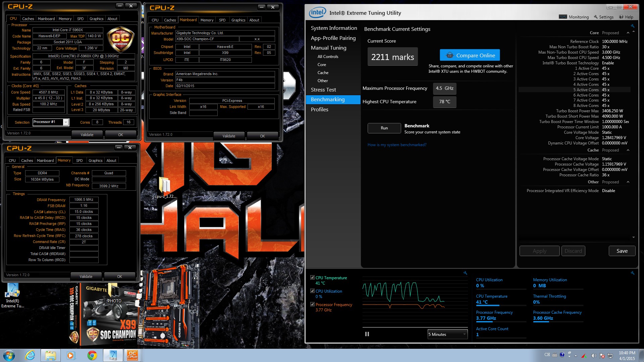Image resolution: width=644 pixels, height=362 pixels.
Task: Click Compare Online button
Action: 470,55
